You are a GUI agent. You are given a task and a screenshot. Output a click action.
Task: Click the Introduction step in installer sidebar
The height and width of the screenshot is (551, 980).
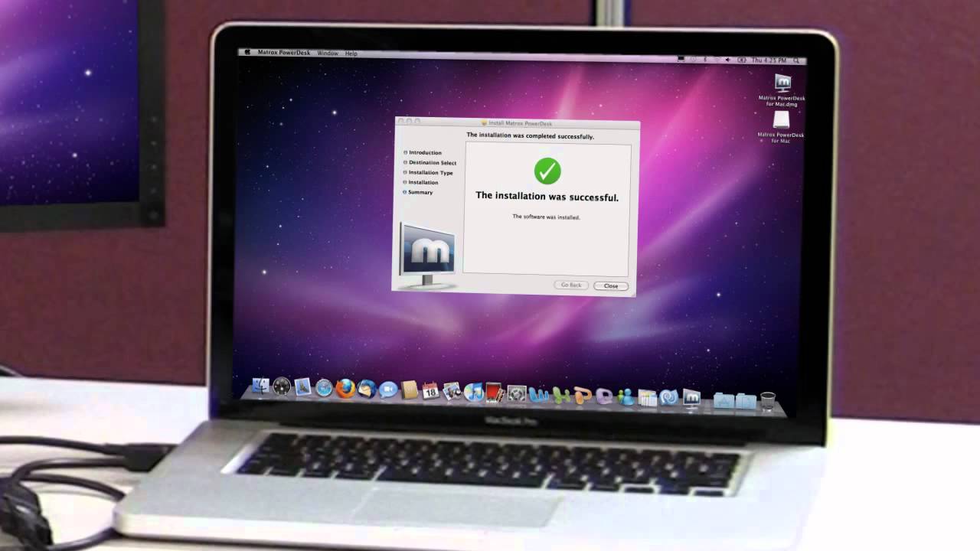coord(425,153)
